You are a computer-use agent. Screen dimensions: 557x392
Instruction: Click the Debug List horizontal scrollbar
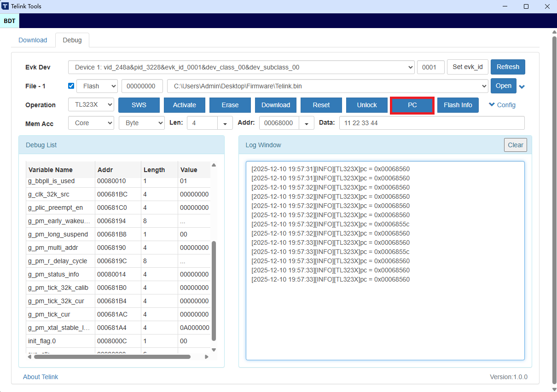pos(112,357)
